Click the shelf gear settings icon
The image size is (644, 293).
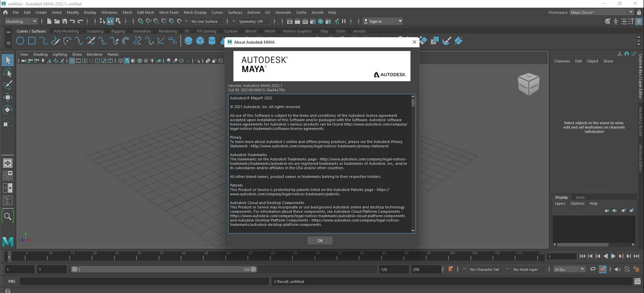click(8, 43)
